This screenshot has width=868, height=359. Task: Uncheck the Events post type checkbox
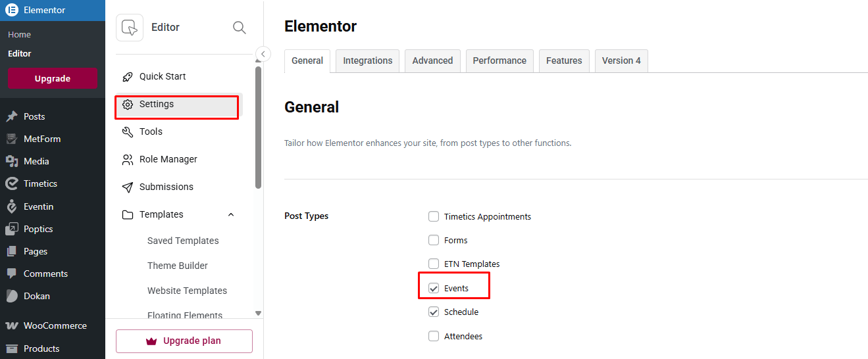[x=434, y=288]
